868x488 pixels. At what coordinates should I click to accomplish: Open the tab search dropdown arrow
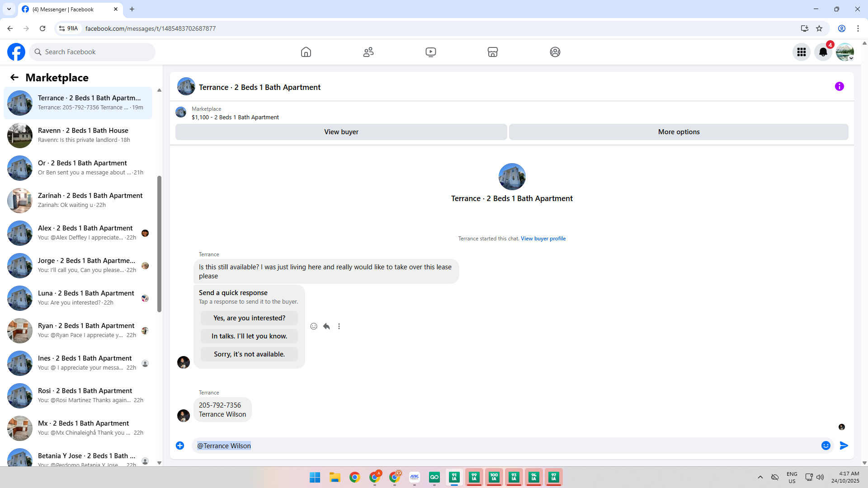click(9, 9)
